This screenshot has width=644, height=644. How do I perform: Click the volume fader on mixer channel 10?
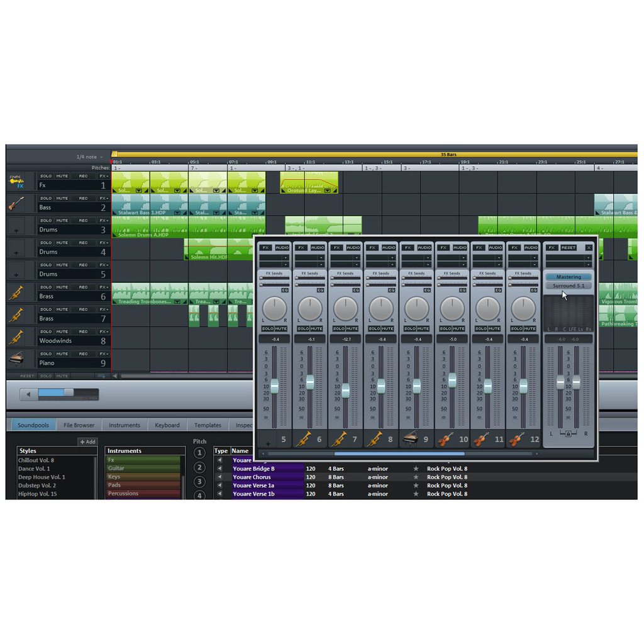pos(452,380)
